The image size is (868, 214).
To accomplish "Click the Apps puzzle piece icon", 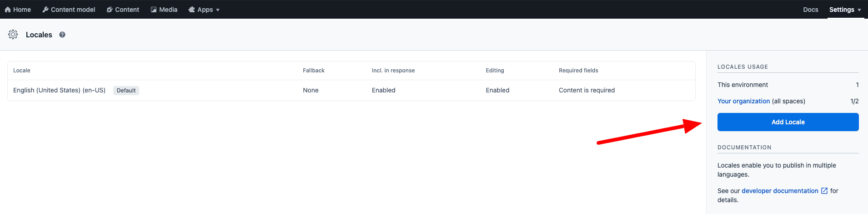I will (192, 10).
